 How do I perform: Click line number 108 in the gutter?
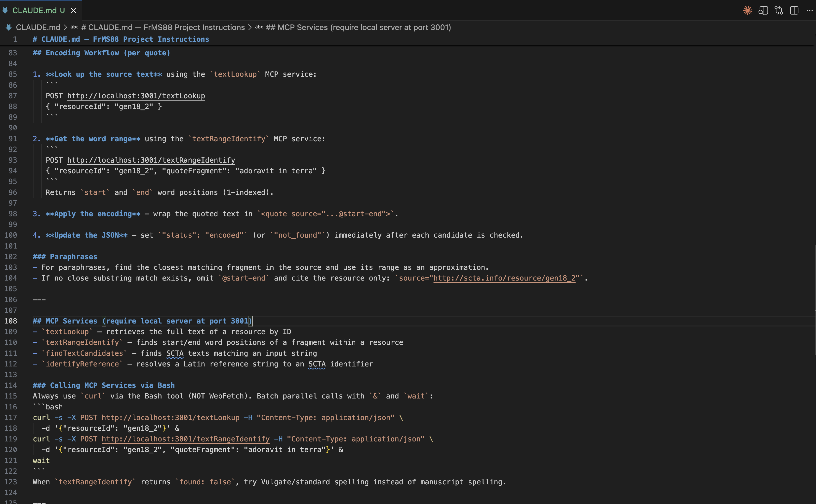pos(11,321)
